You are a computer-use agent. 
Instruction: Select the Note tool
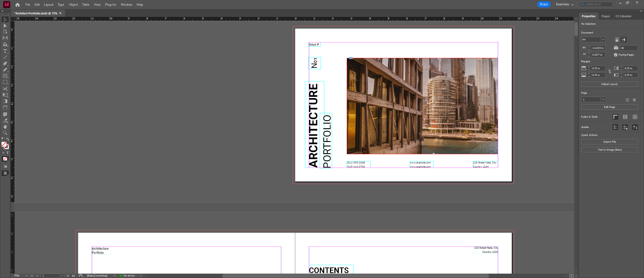pyautogui.click(x=5, y=114)
